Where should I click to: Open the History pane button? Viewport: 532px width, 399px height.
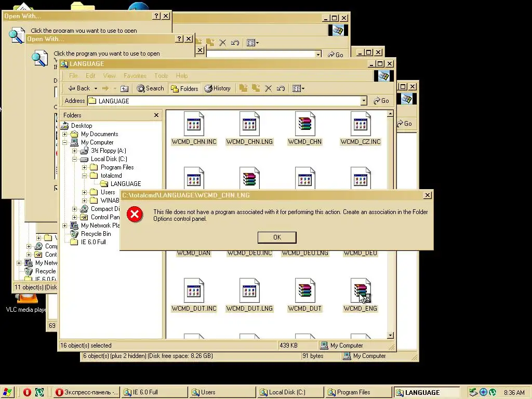tap(218, 88)
